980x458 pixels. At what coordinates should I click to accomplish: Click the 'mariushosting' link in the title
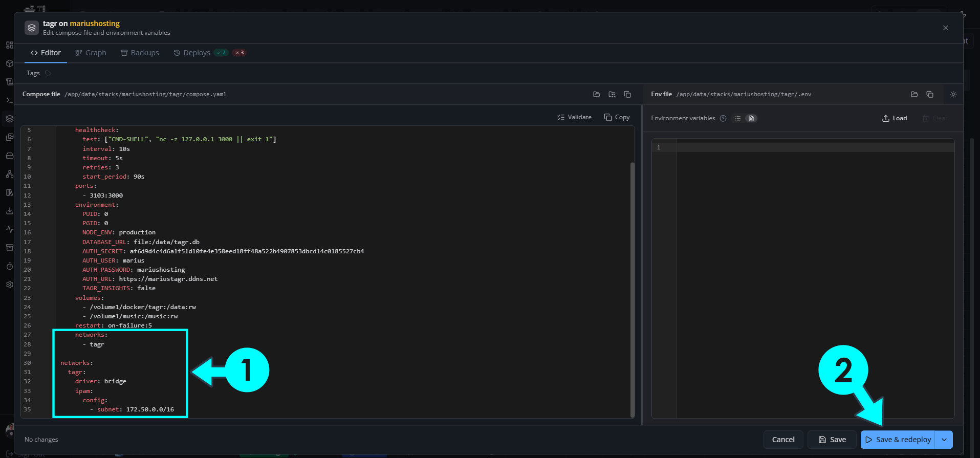coord(95,24)
